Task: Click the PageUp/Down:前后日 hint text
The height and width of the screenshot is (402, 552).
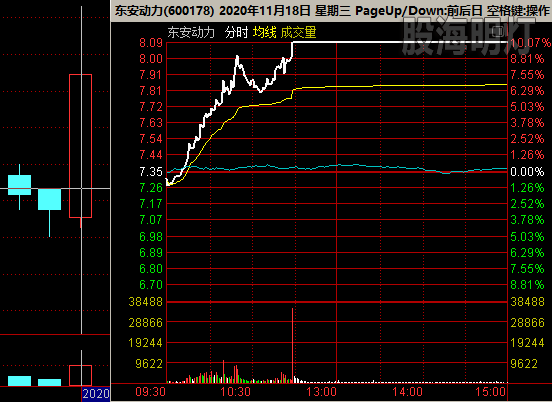Action: pos(419,11)
